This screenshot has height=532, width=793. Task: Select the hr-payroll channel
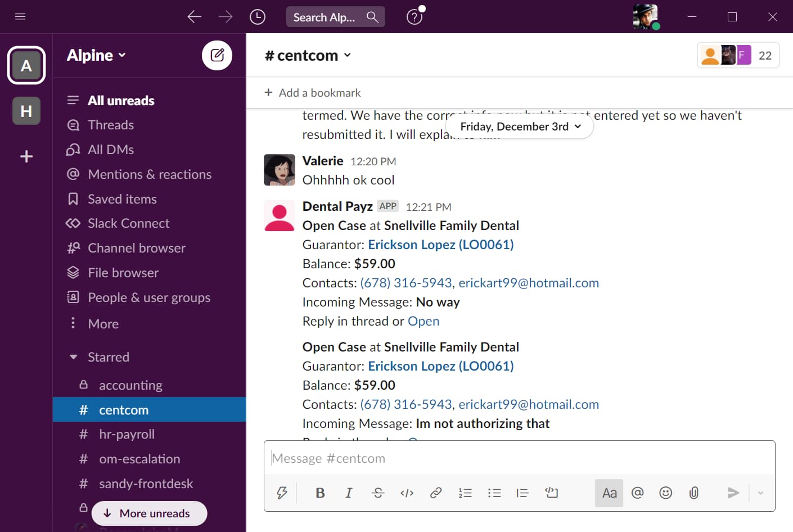pyautogui.click(x=127, y=434)
